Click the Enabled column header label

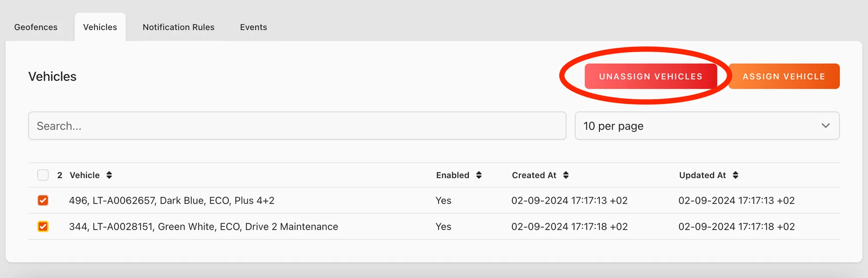coord(453,175)
